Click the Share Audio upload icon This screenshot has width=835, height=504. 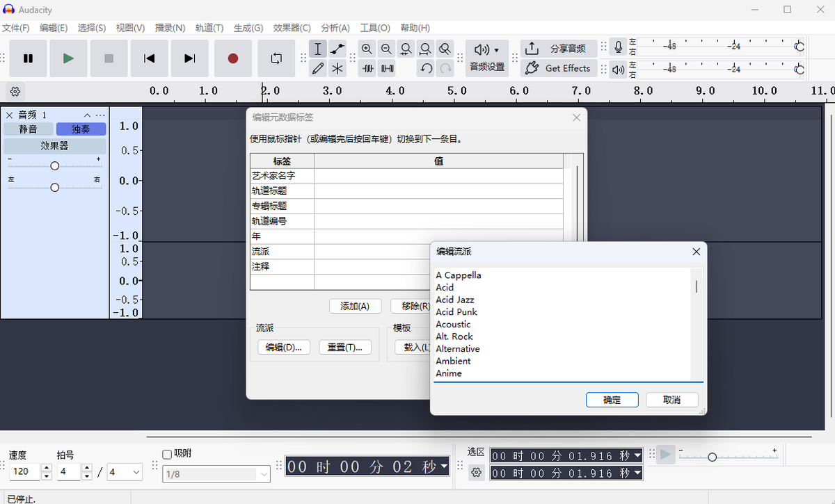click(532, 49)
